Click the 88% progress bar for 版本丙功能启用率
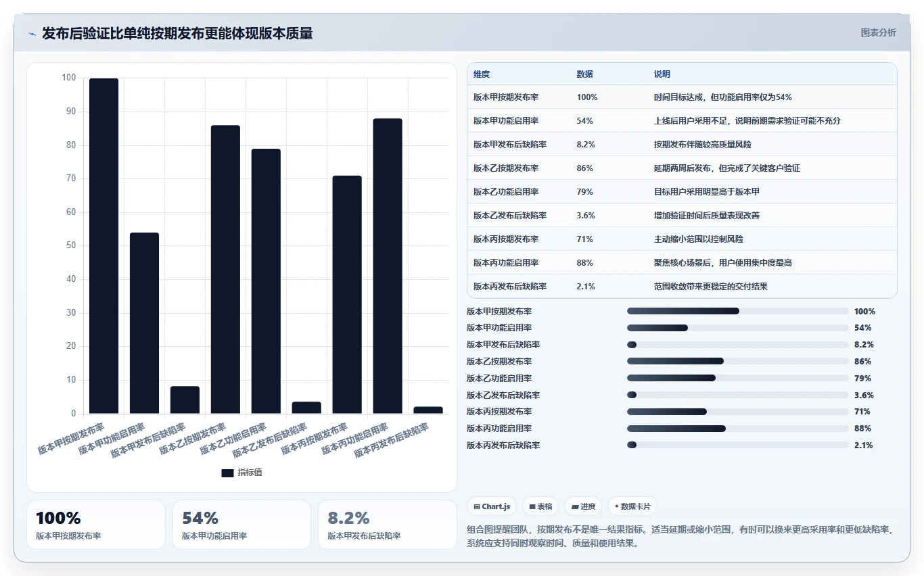The width and height of the screenshot is (924, 576). [738, 429]
